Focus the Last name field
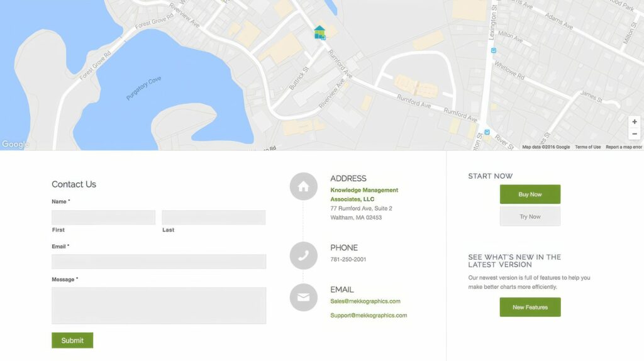The width and height of the screenshot is (644, 361). point(214,217)
